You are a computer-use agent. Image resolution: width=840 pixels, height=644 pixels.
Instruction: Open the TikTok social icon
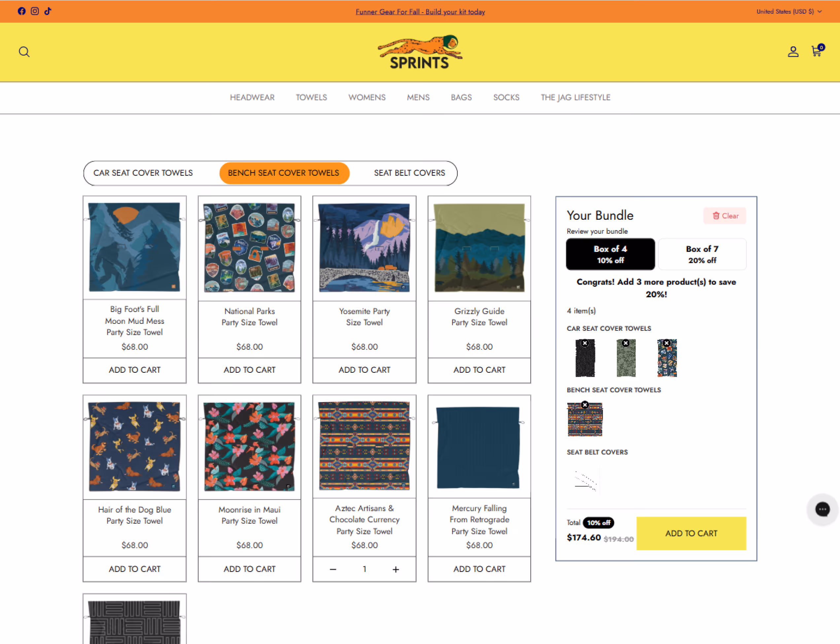pos(48,11)
